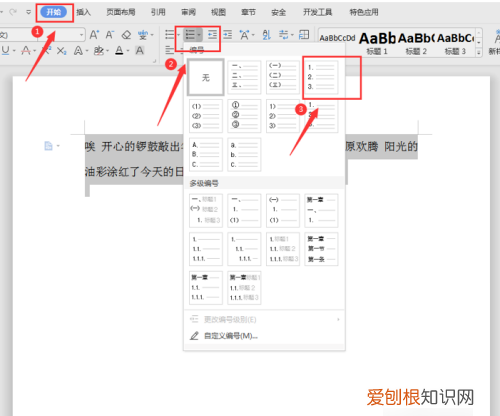Expand the font dialog launcher corner icon
Viewport: 500px width, 416px height.
(x=154, y=61)
